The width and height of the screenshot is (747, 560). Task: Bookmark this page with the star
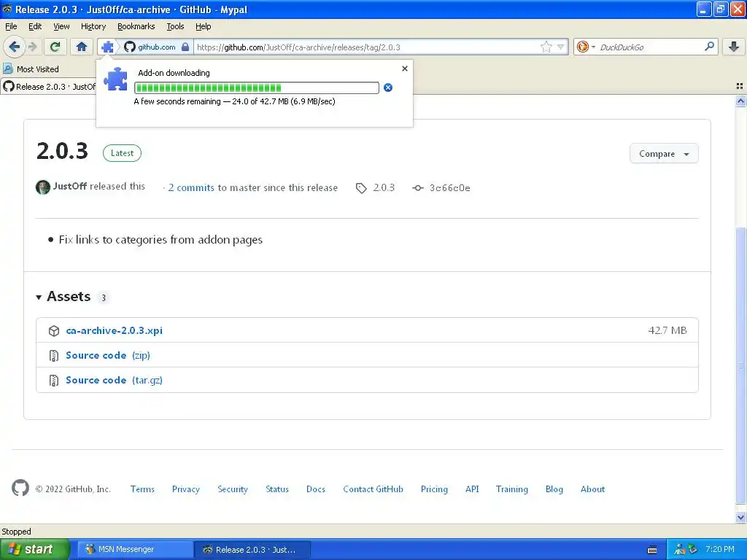[546, 47]
